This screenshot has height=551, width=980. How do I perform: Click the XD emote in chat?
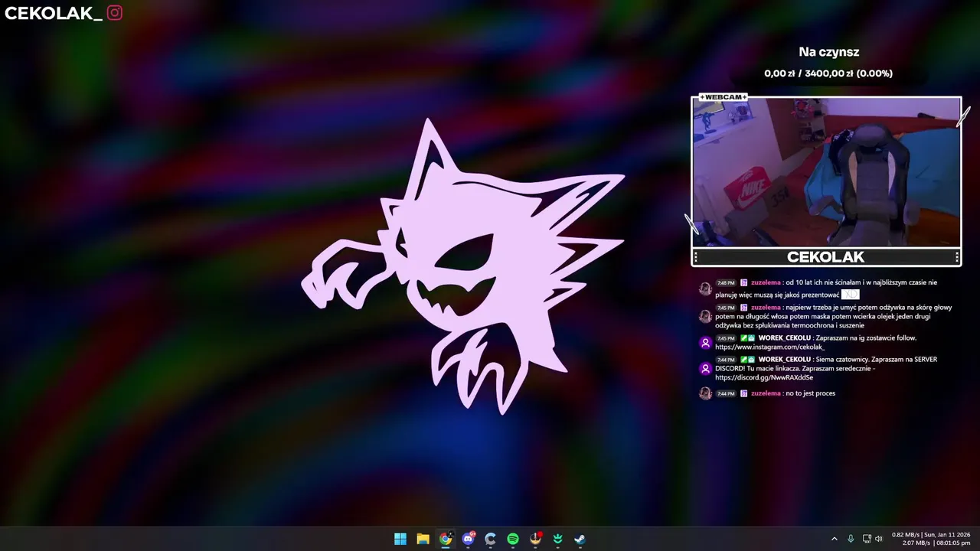click(x=850, y=295)
